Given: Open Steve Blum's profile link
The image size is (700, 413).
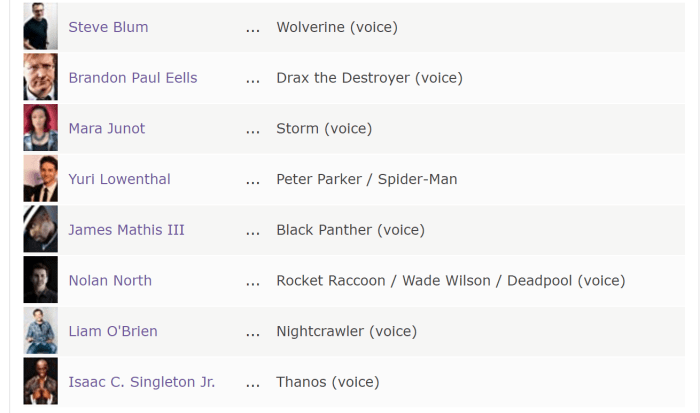Looking at the screenshot, I should (108, 27).
